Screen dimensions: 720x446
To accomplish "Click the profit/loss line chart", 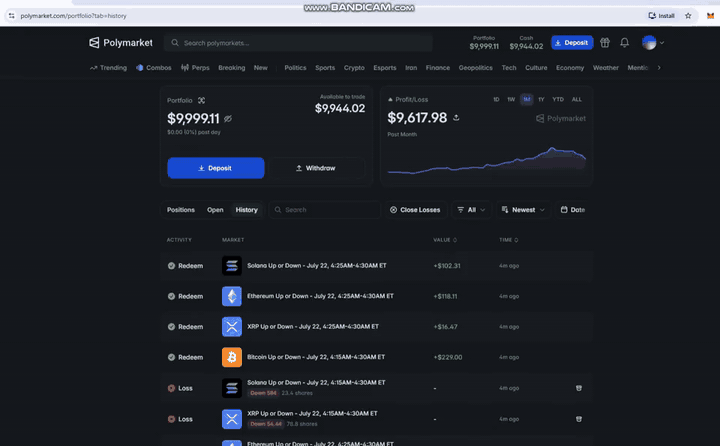I will click(487, 161).
